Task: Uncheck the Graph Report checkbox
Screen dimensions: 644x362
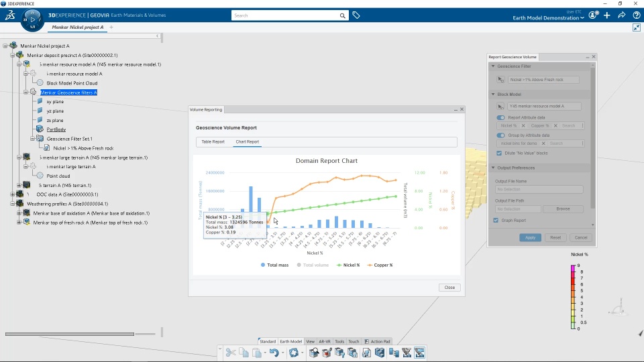Action: pos(496,221)
